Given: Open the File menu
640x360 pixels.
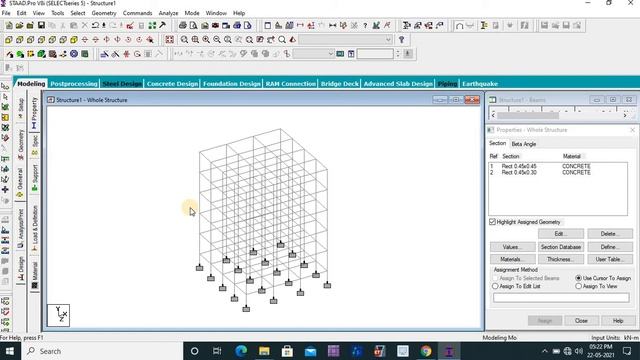Looking at the screenshot, I should pyautogui.click(x=6, y=13).
